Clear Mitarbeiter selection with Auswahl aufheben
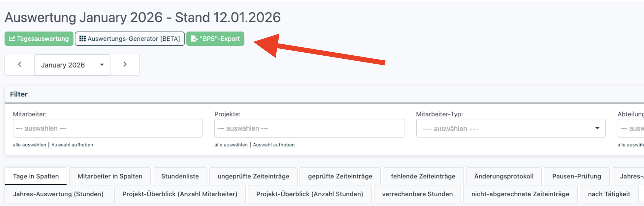 [72, 145]
